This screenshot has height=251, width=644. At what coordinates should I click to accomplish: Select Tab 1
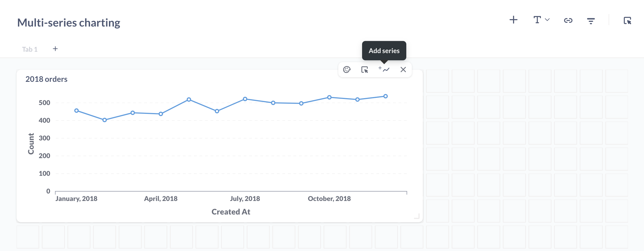pyautogui.click(x=30, y=49)
